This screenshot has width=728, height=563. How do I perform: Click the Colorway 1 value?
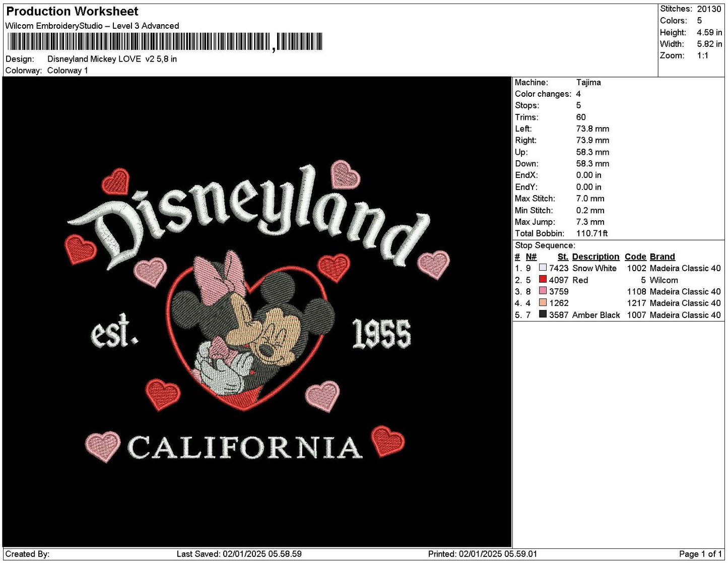[68, 71]
